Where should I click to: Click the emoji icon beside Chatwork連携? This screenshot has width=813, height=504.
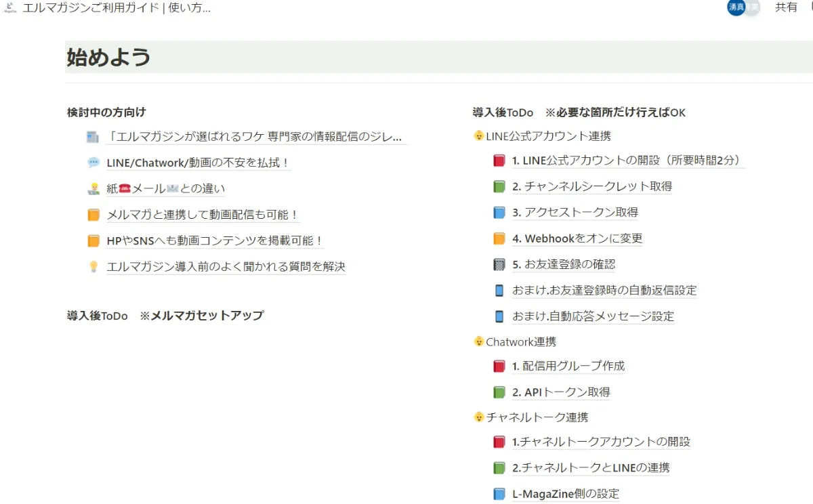point(478,341)
